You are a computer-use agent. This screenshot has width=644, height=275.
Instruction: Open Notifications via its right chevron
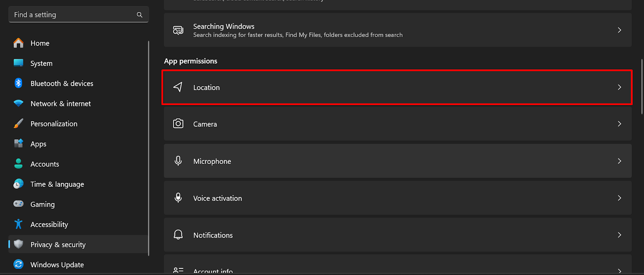coord(619,235)
